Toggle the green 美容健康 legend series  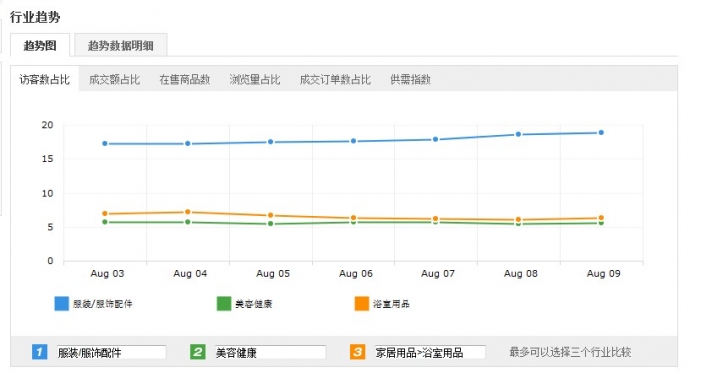245,304
